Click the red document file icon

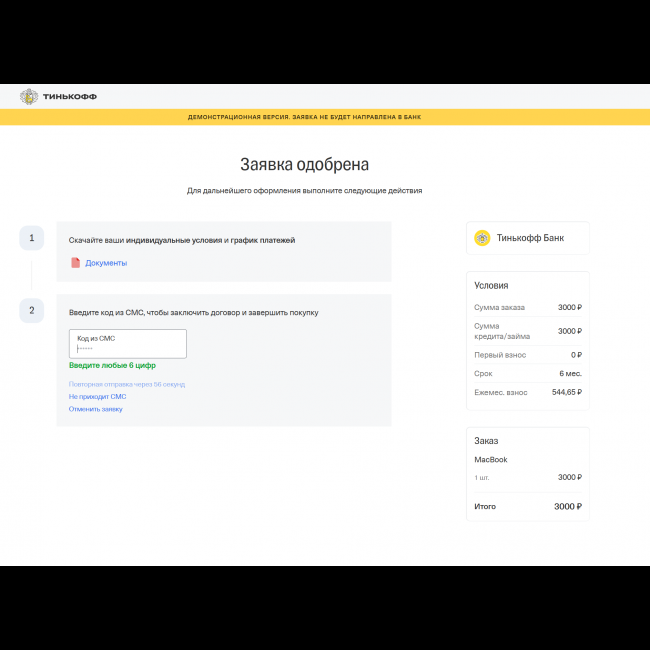pyautogui.click(x=75, y=263)
